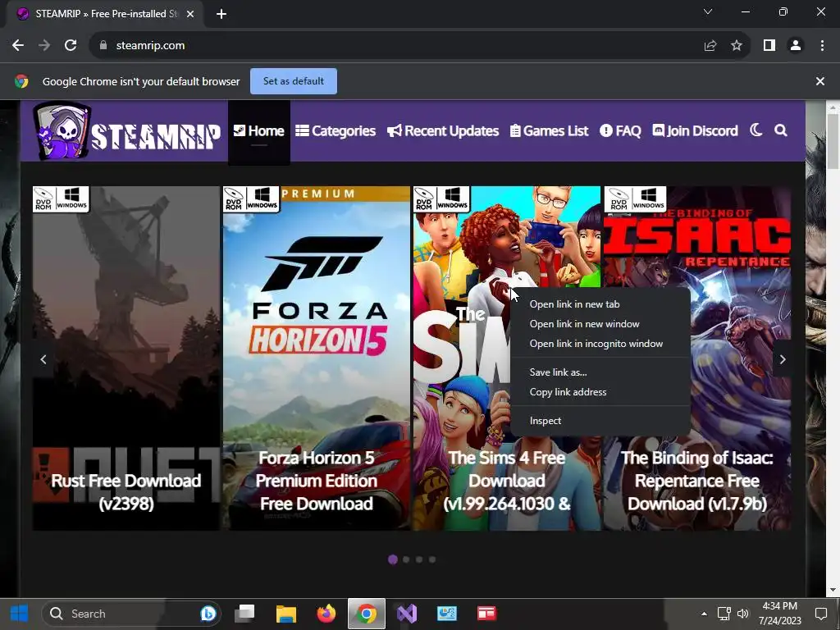
Task: Show previous carousel slide
Action: [x=43, y=359]
